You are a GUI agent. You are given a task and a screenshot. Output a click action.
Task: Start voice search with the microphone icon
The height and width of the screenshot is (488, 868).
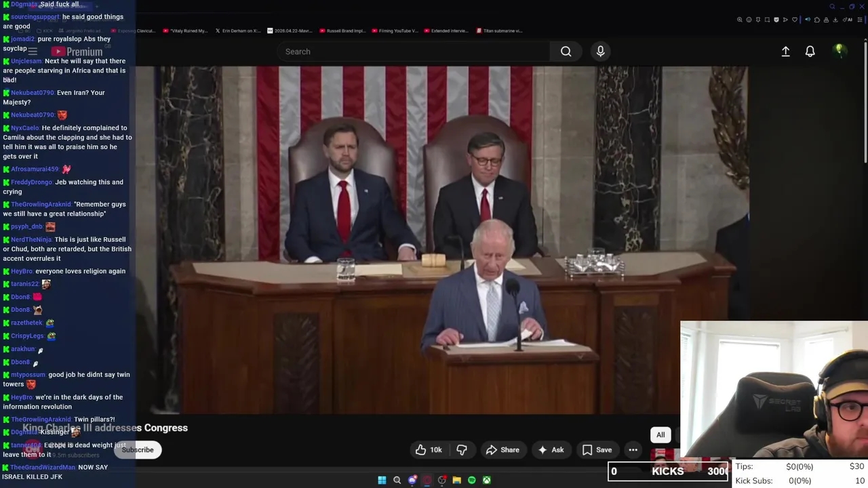(600, 52)
